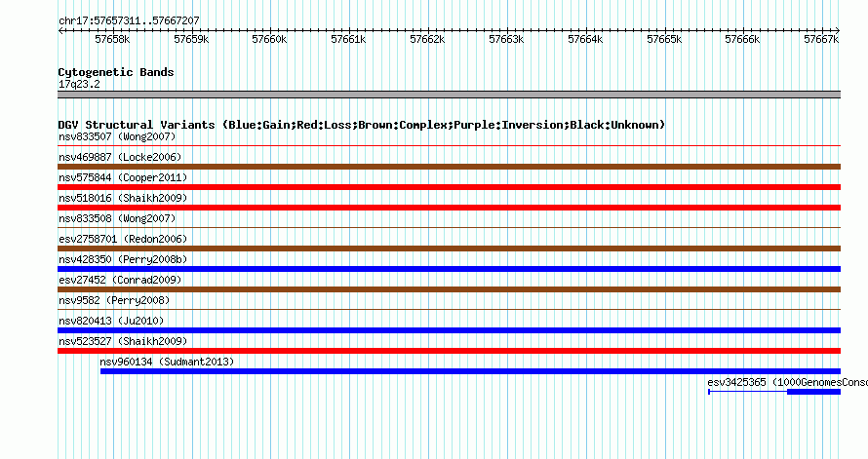The height and width of the screenshot is (459, 868).
Task: Click the blue bar below nsv820413
Action: pos(449,330)
